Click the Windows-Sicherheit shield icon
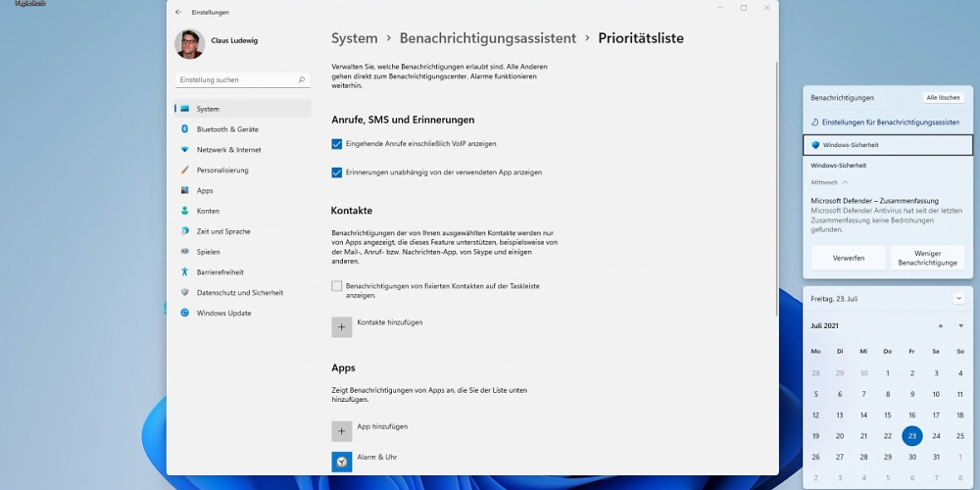980x490 pixels. coord(815,145)
